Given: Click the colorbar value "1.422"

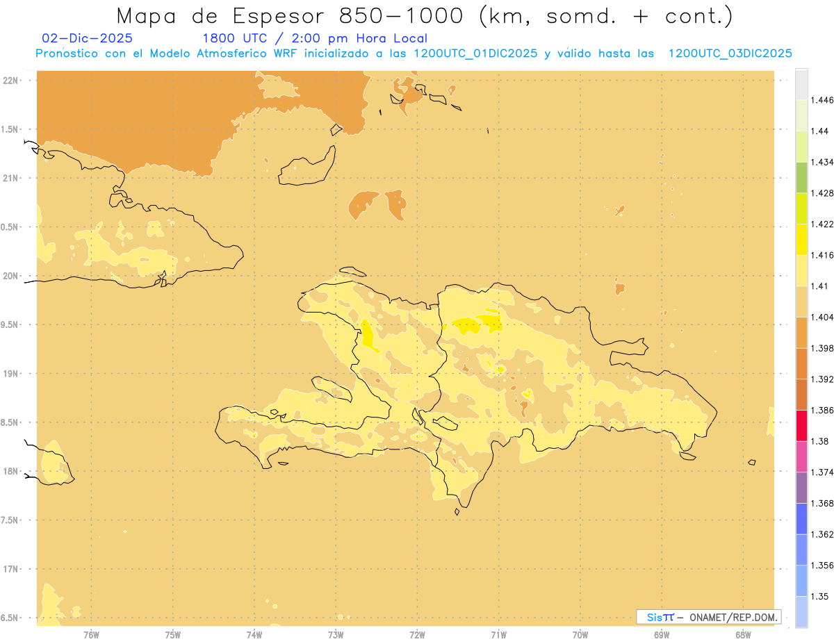Looking at the screenshot, I should click(x=822, y=224).
